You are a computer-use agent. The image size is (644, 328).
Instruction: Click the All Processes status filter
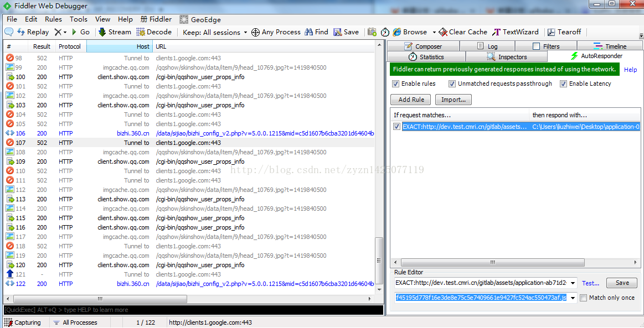pos(75,322)
